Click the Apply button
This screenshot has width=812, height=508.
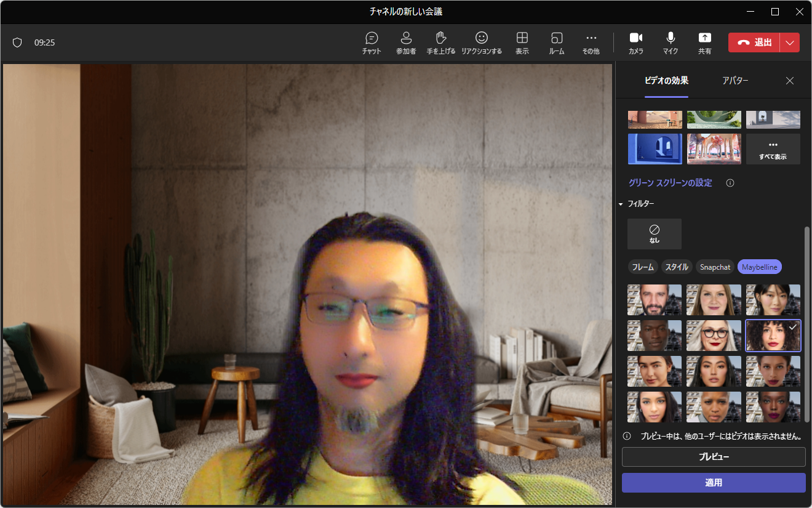click(x=713, y=483)
